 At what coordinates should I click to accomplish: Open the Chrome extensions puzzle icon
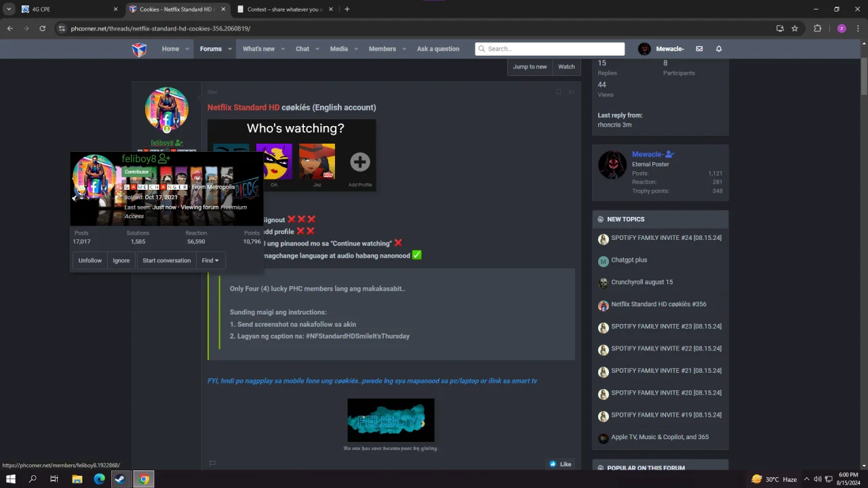coord(817,28)
